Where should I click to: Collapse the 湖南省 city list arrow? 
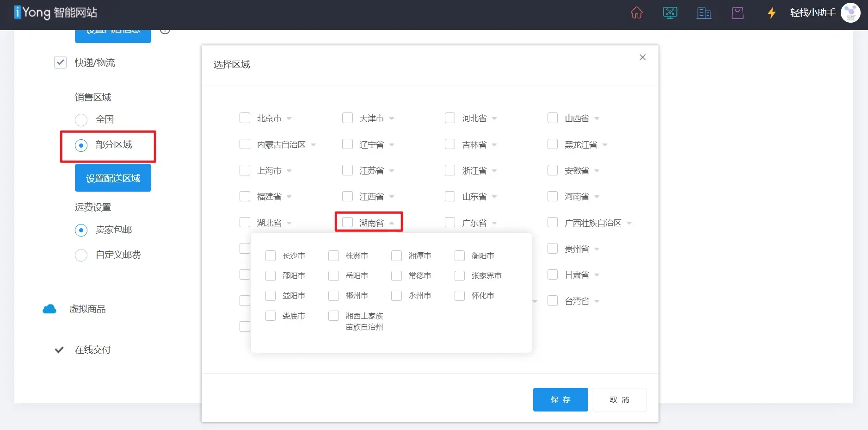click(x=392, y=223)
